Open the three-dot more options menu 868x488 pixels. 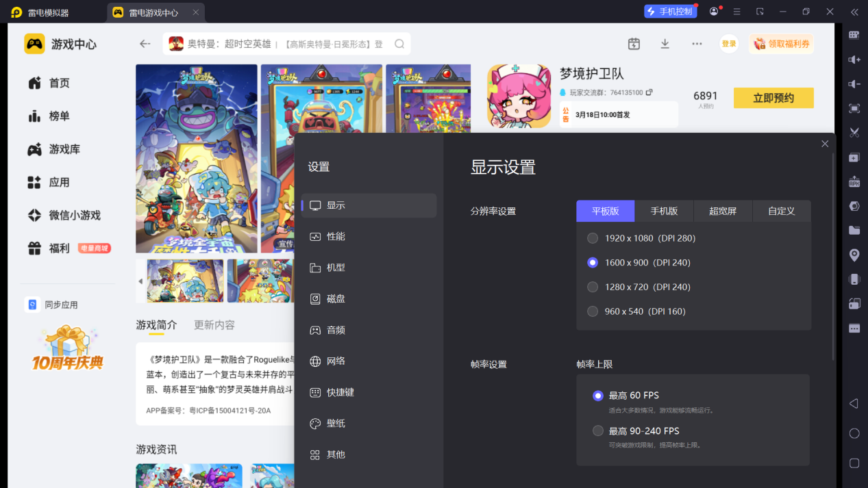coord(697,43)
